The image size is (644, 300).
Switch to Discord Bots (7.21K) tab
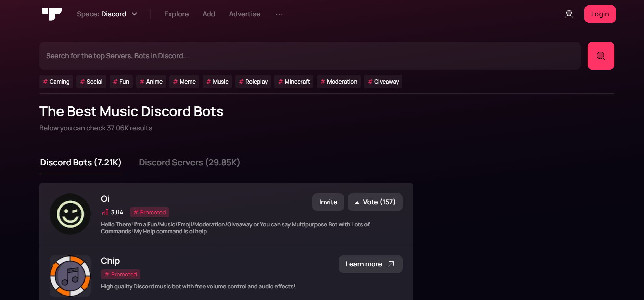pos(81,162)
